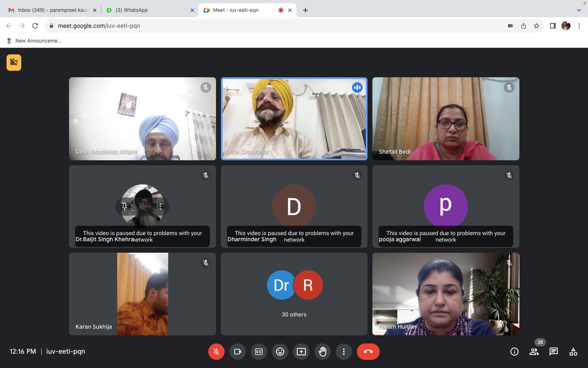Screen dimensions: 588x368
Task: Show everyone participants panel
Action: 534,352
